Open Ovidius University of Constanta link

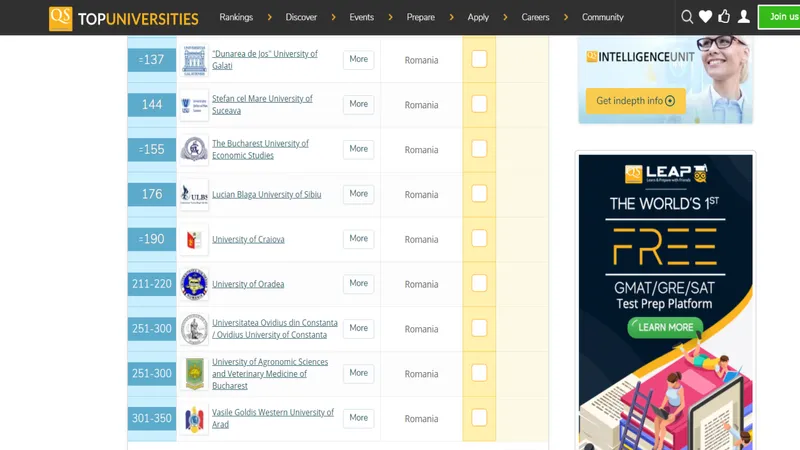point(275,329)
